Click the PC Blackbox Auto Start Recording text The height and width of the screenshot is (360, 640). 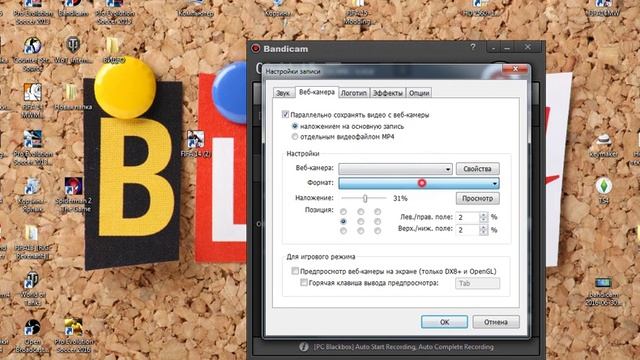403,347
